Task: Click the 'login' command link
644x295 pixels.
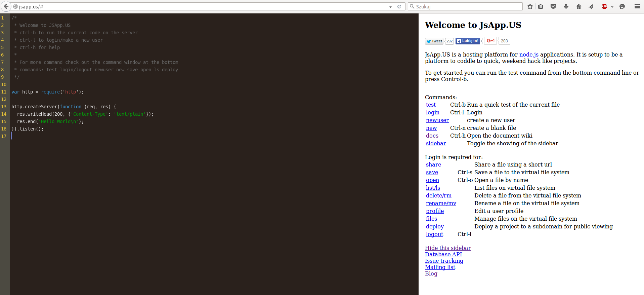Action: click(x=433, y=112)
